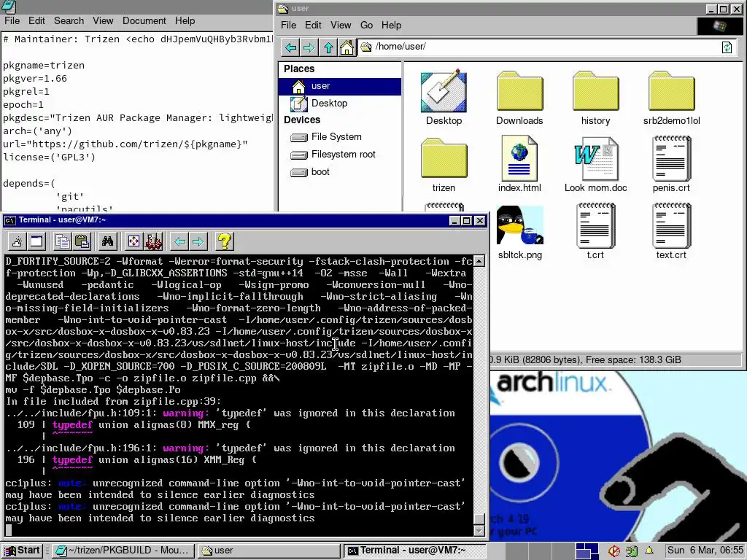Search terminal text with the binoculars icon
Viewport: 747px width, 560px height.
(x=108, y=241)
